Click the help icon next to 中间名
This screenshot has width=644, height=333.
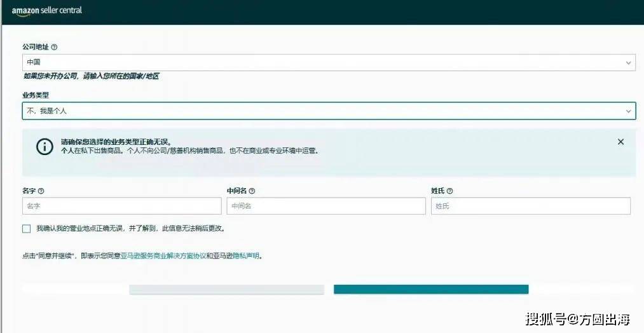[252, 191]
